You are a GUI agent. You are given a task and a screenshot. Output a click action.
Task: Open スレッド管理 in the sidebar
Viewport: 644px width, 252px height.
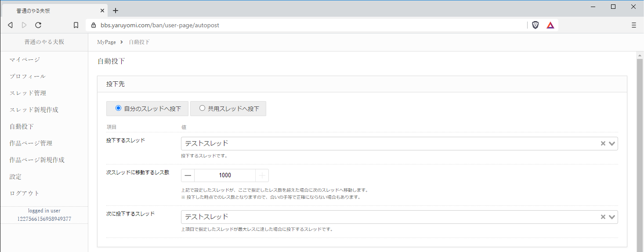click(28, 93)
